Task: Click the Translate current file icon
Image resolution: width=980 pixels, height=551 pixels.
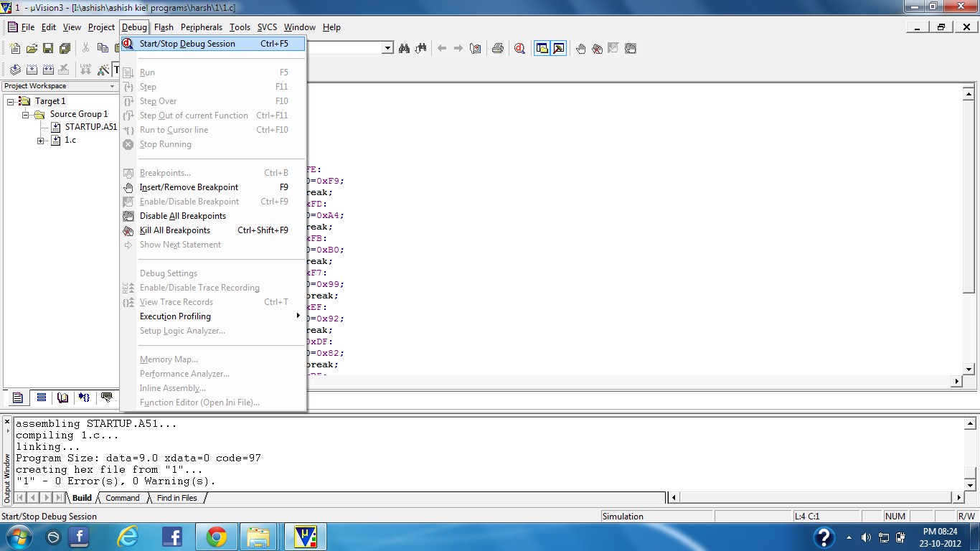Action: tap(15, 70)
